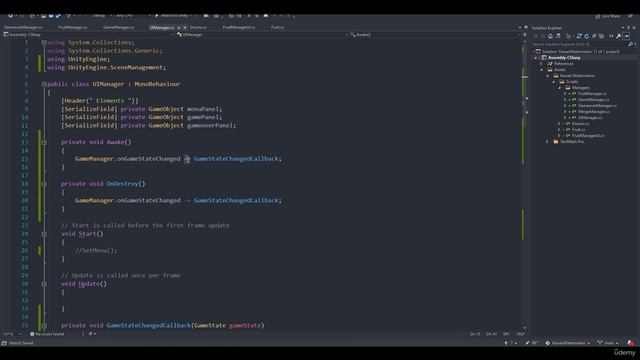Collapse the Scripts folder
The image size is (640, 360).
[554, 82]
